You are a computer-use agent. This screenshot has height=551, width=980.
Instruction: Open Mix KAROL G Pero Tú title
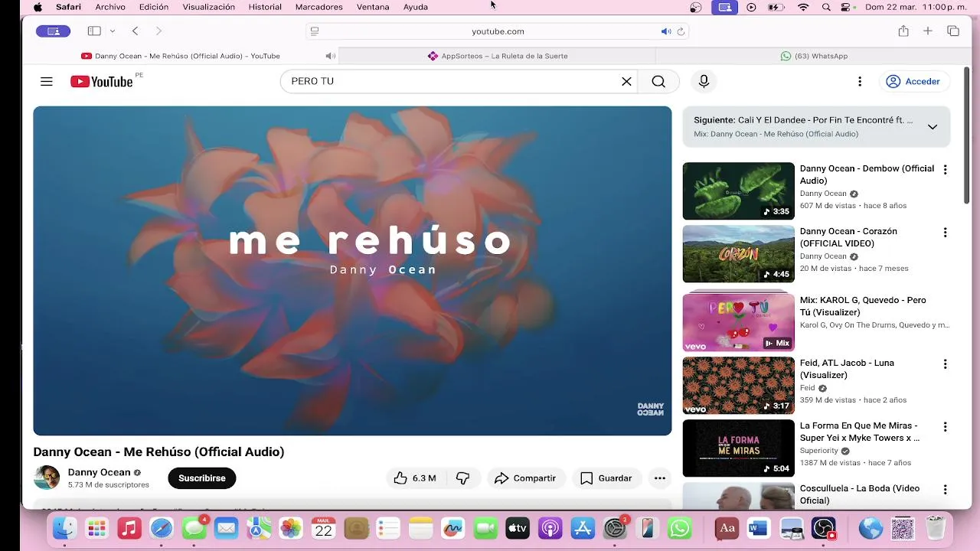[x=863, y=306]
